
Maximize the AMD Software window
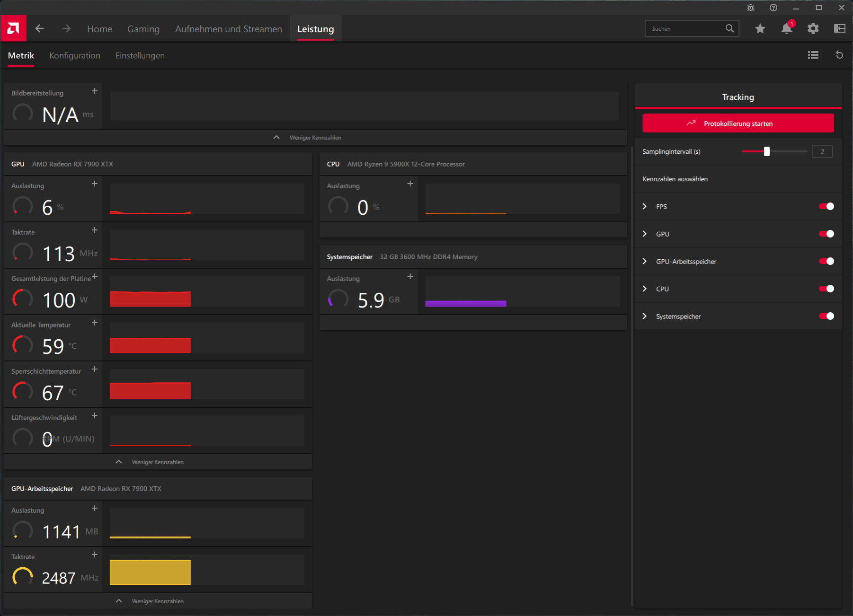tap(819, 8)
